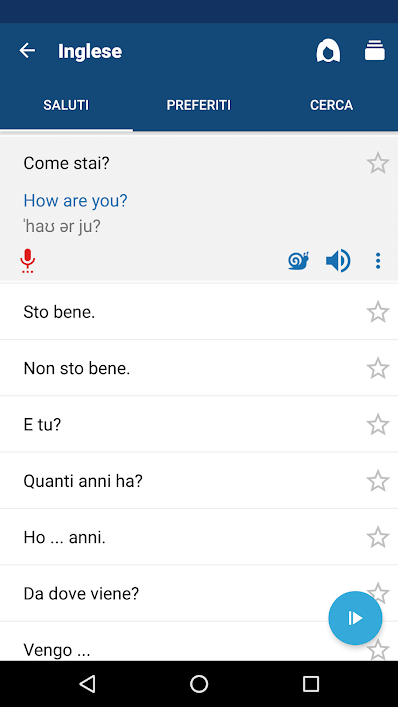Open the CERCA tab

tap(331, 106)
